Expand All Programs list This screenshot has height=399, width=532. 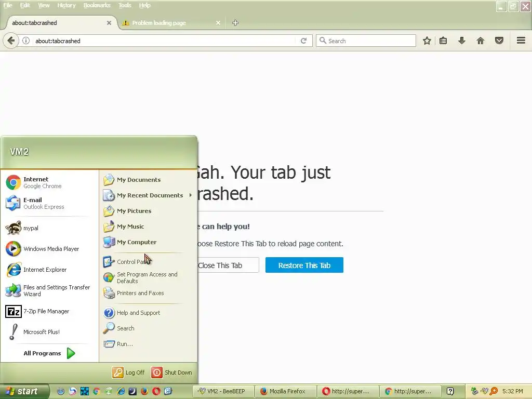tap(49, 353)
